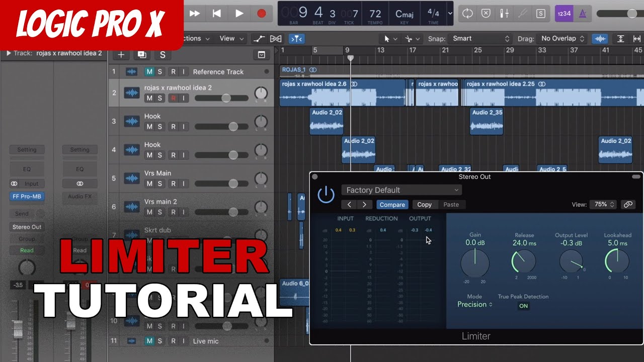644x362 pixels.
Task: Go to previous preset in Limiter
Action: 349,205
